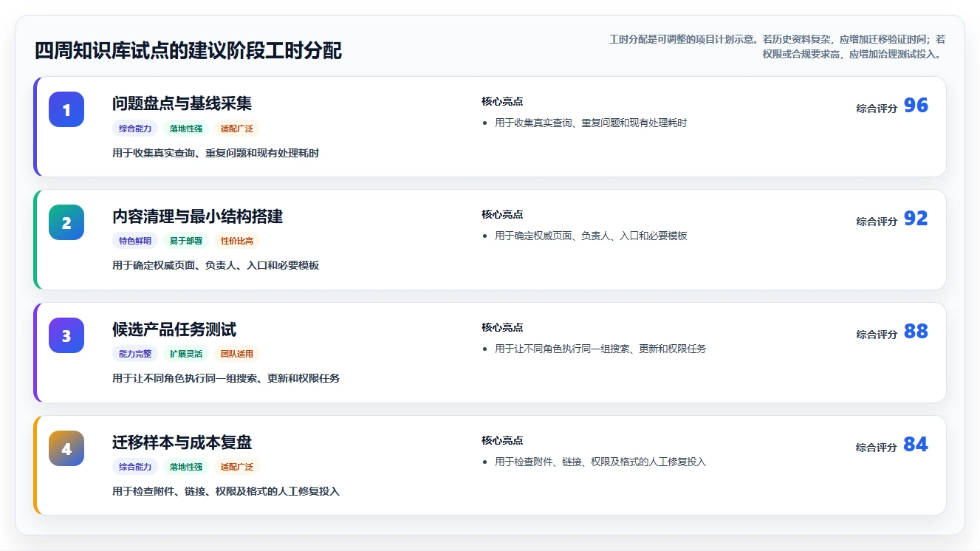Click bold description under 迁移样本与成本复盘 tags

[x=226, y=491]
